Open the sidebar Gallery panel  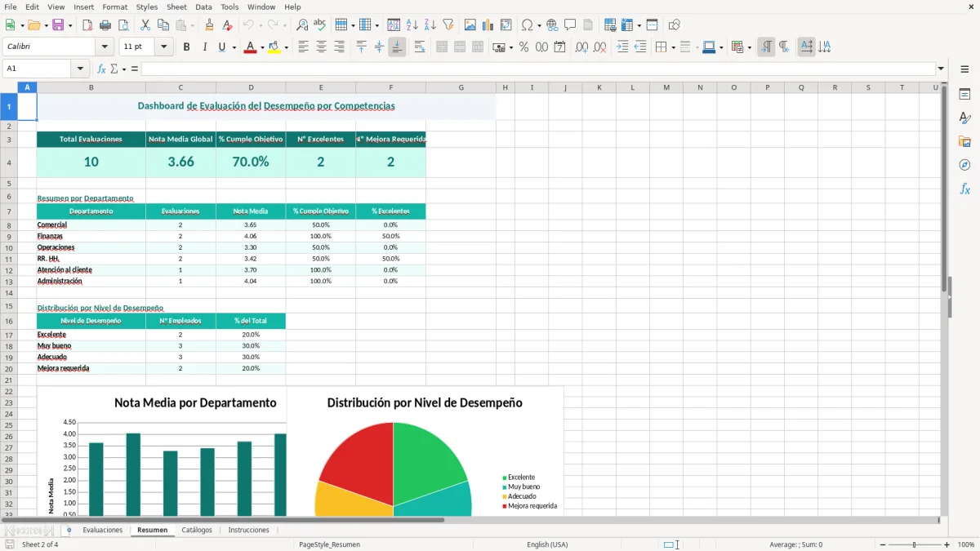pos(964,141)
